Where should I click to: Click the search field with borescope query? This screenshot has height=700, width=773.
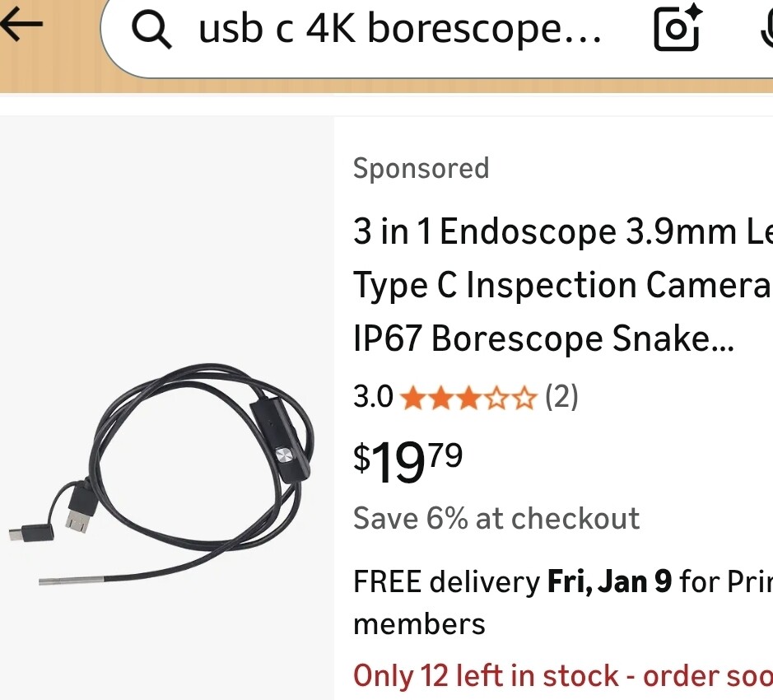[x=399, y=30]
